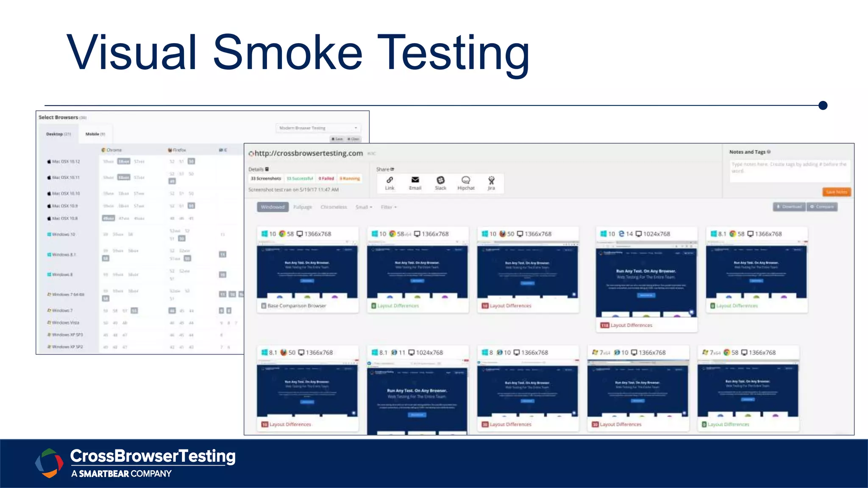This screenshot has height=488, width=868.
Task: Share results to Slack
Action: click(x=441, y=180)
